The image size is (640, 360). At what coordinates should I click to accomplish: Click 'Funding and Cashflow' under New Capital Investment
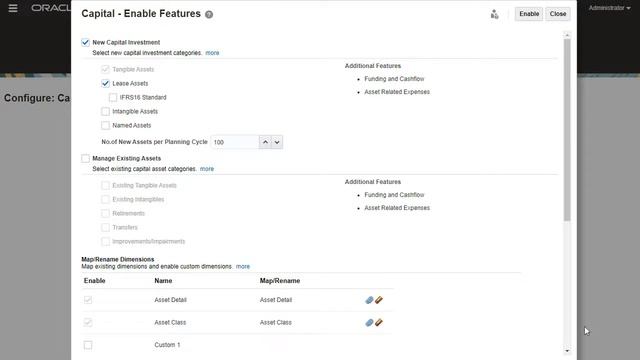pos(394,79)
